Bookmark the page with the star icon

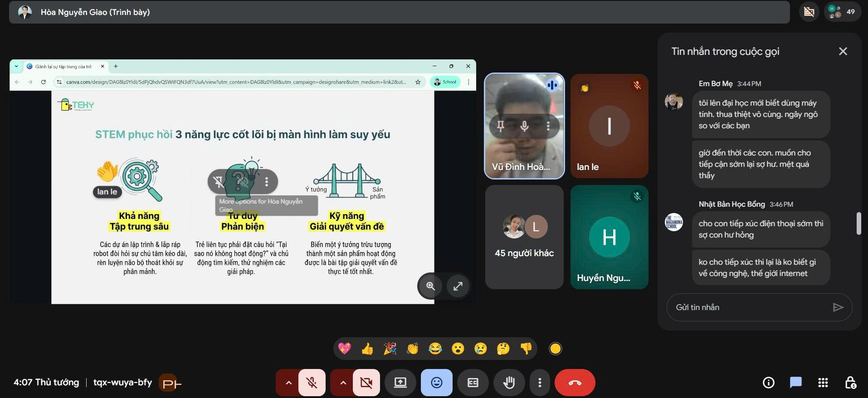pos(418,82)
